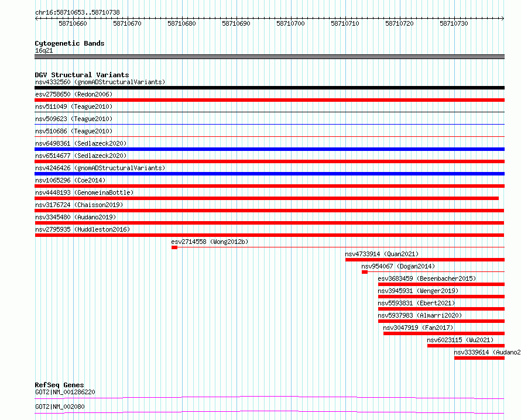Click the nsv509623 (Teague2010) label
Screen dimensions: 521x420
[74, 119]
